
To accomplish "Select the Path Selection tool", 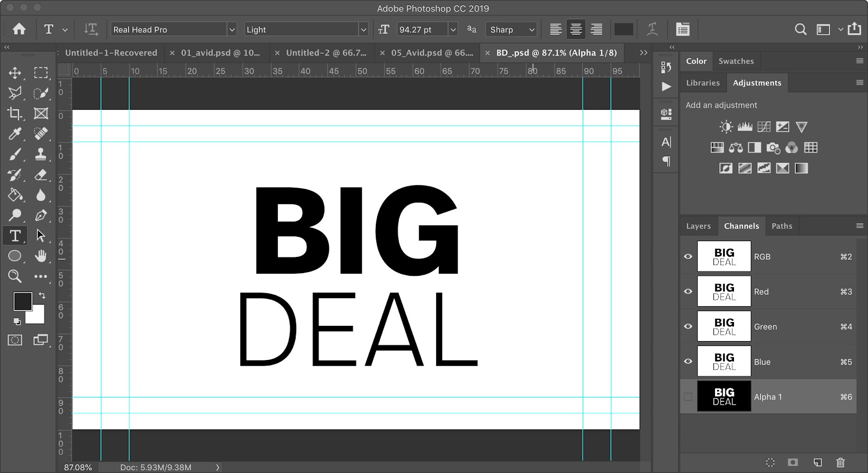I will coord(41,236).
